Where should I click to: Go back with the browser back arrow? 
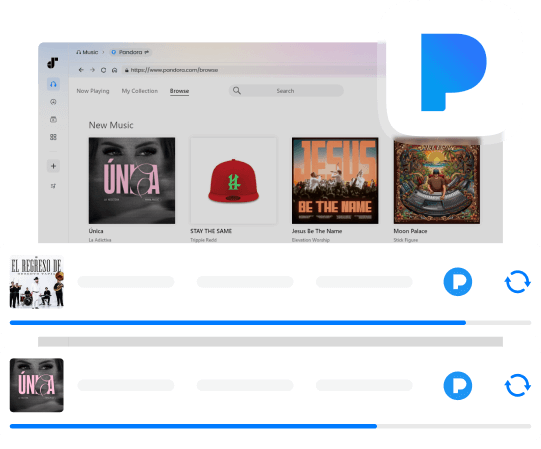(81, 70)
